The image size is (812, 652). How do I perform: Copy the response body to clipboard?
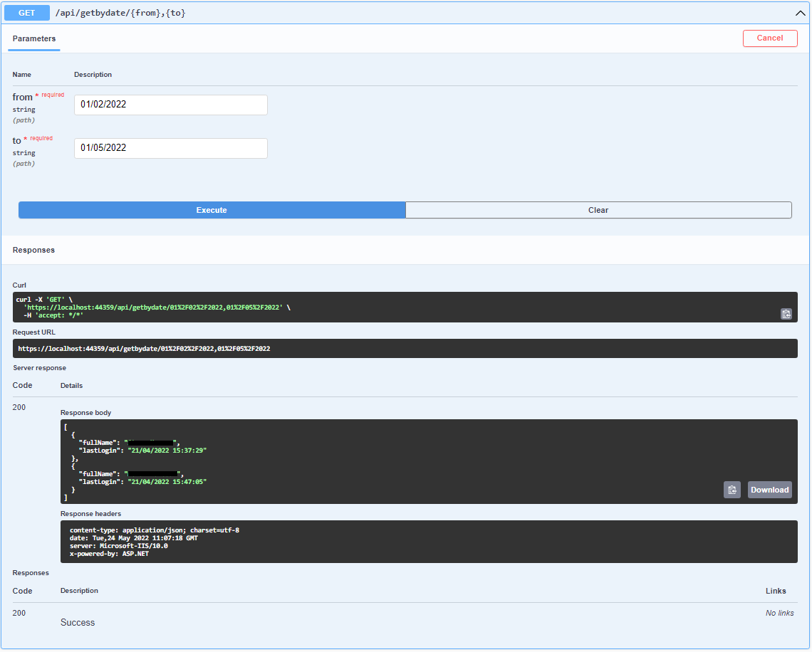coord(732,490)
